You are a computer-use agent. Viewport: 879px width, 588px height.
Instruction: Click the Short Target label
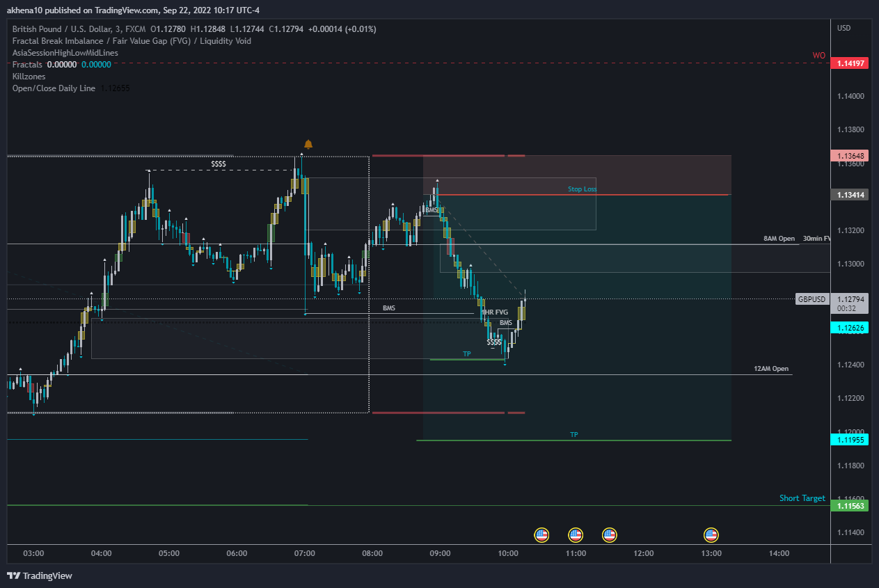pos(802,498)
